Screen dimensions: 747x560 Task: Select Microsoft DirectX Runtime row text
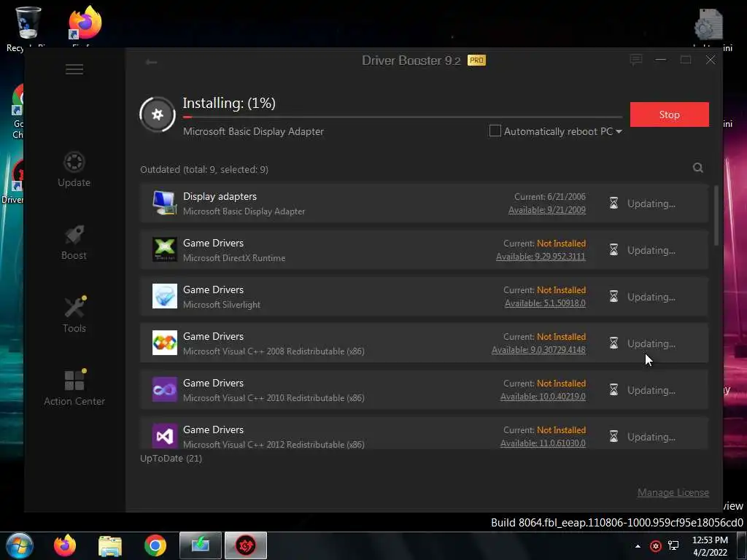click(234, 258)
